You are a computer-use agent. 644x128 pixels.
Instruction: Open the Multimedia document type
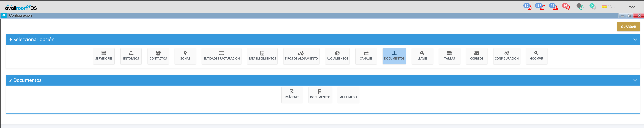click(x=348, y=94)
